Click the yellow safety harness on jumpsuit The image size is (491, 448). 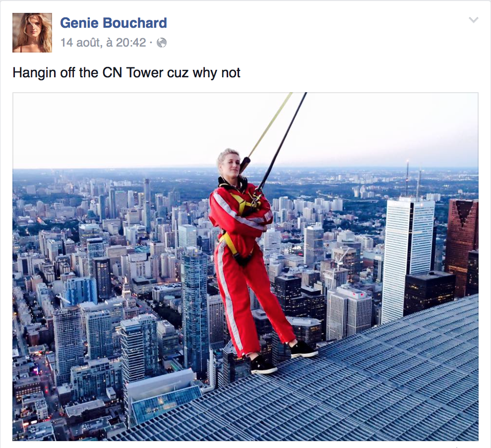(x=241, y=225)
